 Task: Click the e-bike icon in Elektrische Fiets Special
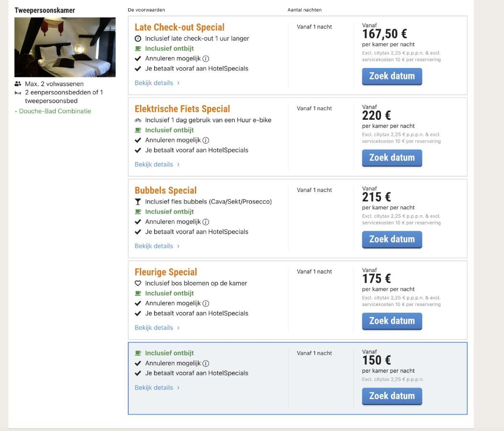point(138,120)
